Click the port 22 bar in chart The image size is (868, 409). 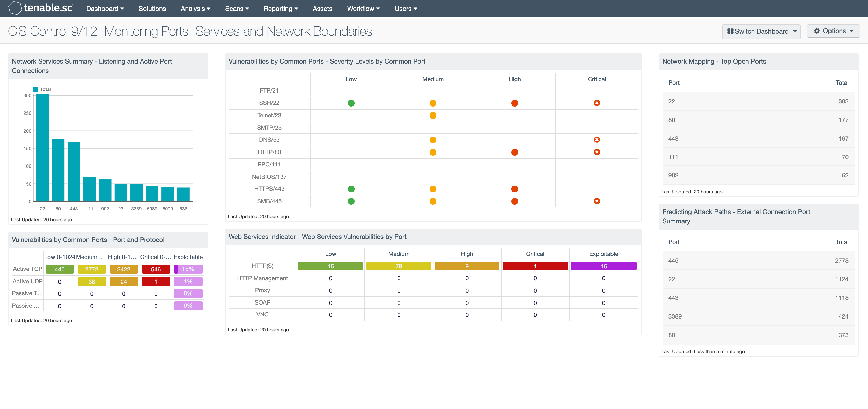click(x=42, y=148)
